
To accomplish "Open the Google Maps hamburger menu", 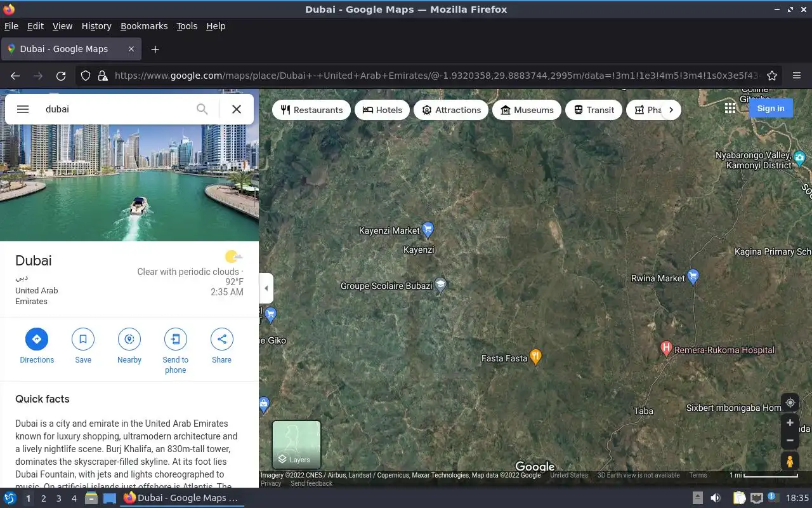I will [23, 109].
